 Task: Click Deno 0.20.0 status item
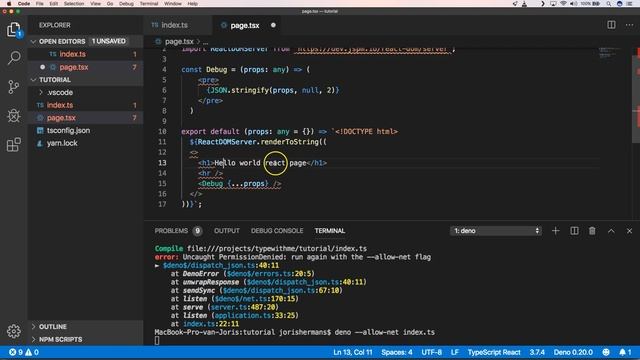click(x=573, y=352)
